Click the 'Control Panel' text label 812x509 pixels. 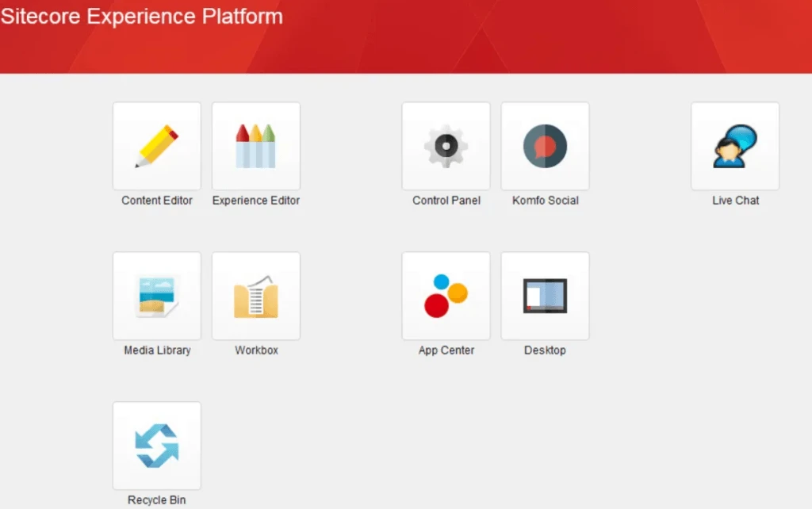click(x=446, y=201)
